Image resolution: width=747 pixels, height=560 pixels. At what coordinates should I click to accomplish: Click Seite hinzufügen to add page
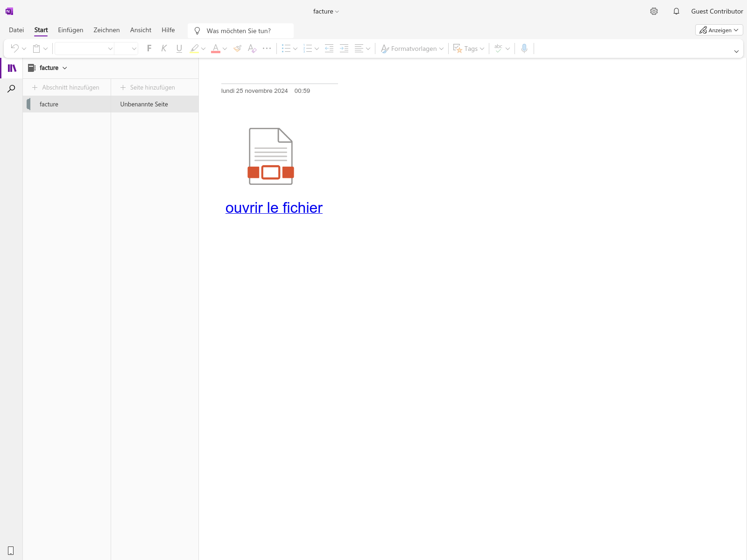click(148, 87)
